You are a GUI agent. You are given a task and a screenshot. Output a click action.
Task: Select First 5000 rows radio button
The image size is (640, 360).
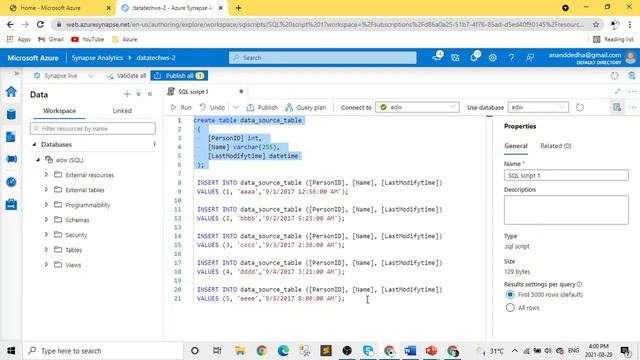(510, 294)
